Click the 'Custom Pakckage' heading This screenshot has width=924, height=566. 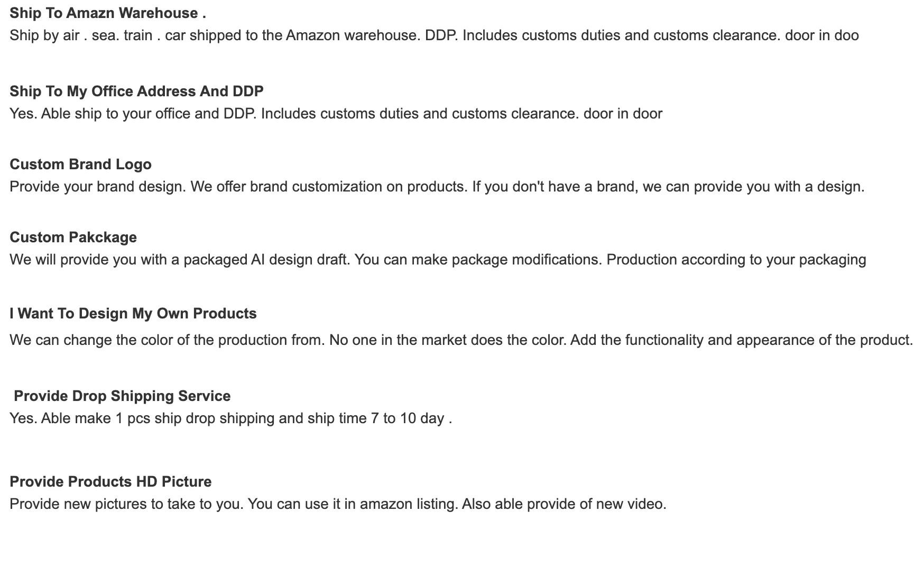73,238
